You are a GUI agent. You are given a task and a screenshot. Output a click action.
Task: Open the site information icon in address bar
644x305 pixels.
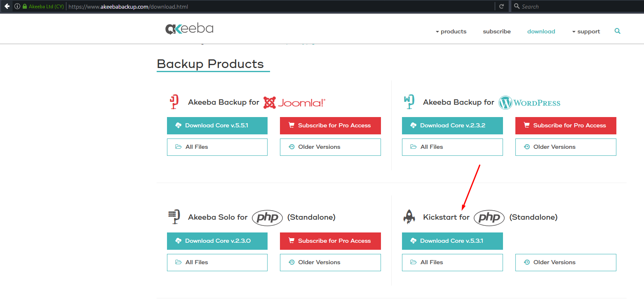pyautogui.click(x=17, y=7)
